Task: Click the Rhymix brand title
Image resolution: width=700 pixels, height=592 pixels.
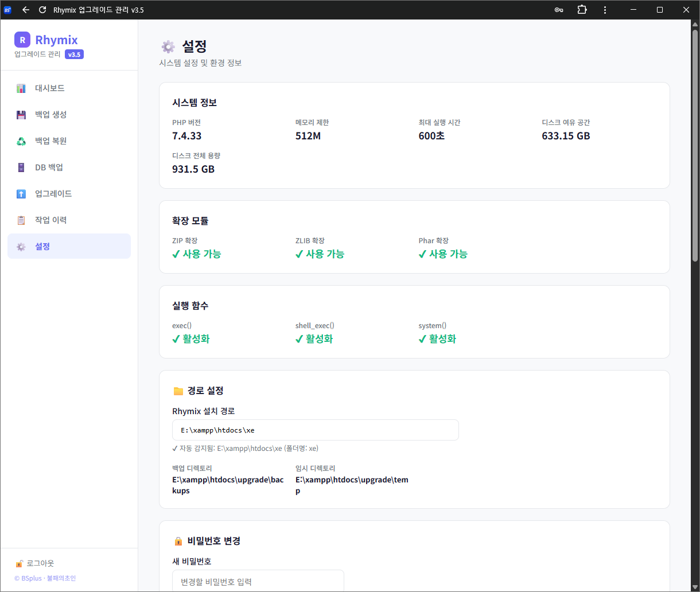Action: point(56,40)
